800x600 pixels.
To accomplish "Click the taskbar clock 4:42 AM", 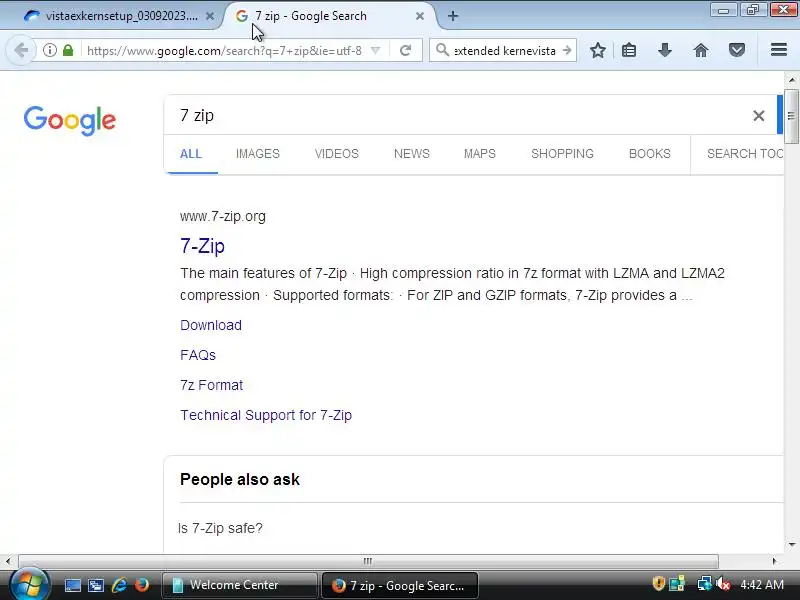I will (x=762, y=584).
